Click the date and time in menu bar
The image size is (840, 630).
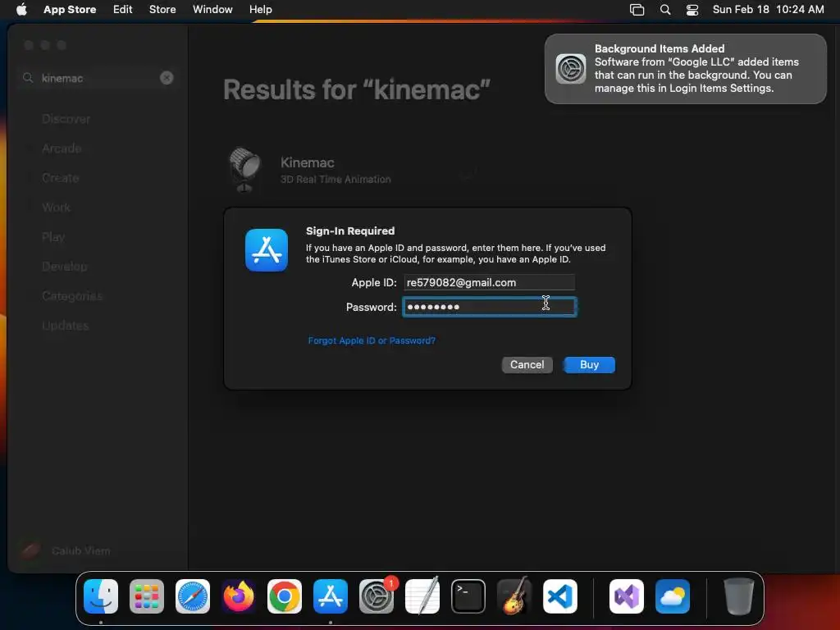click(x=768, y=9)
